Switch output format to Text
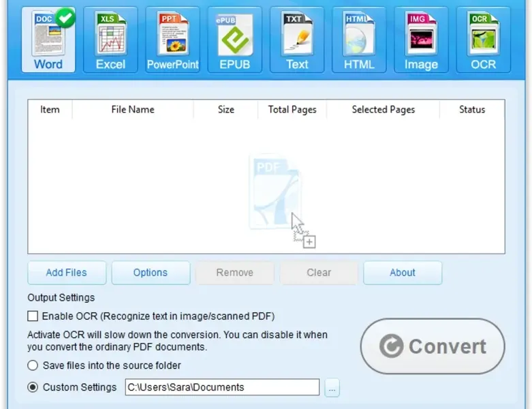The image size is (532, 409). tap(297, 40)
